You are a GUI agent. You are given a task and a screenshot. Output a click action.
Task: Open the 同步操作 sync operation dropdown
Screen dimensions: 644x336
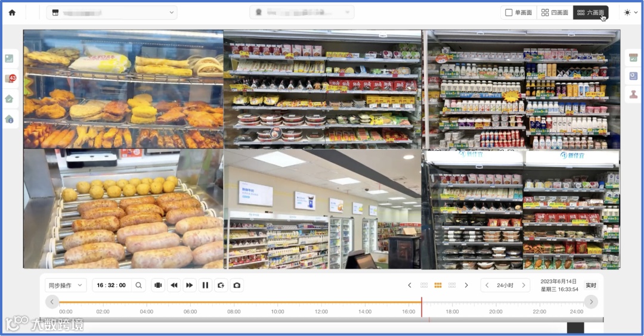[66, 285]
